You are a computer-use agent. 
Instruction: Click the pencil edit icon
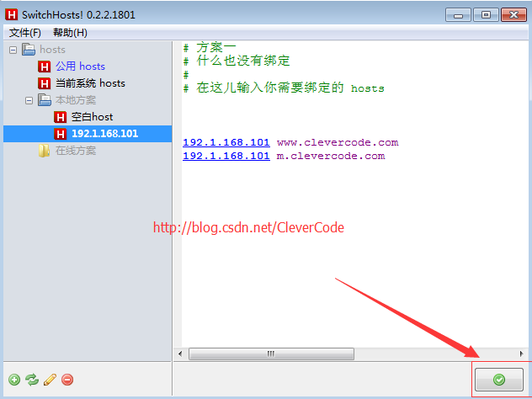[50, 380]
